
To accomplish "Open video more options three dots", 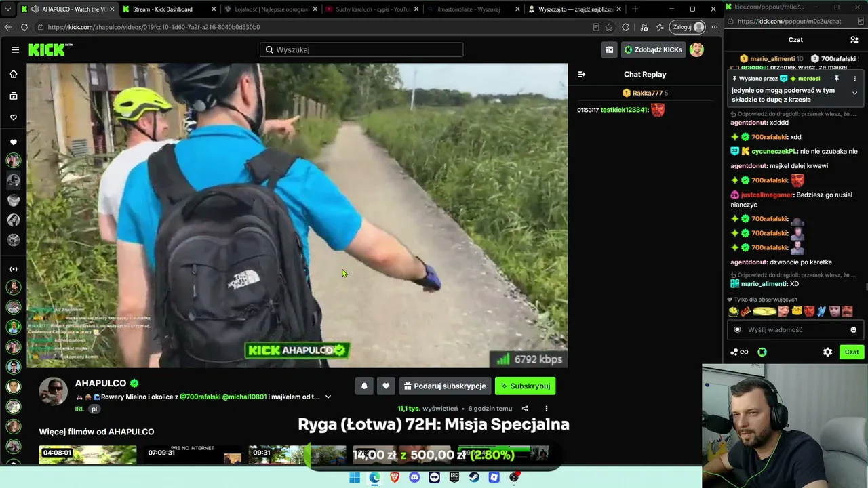I will click(x=546, y=409).
